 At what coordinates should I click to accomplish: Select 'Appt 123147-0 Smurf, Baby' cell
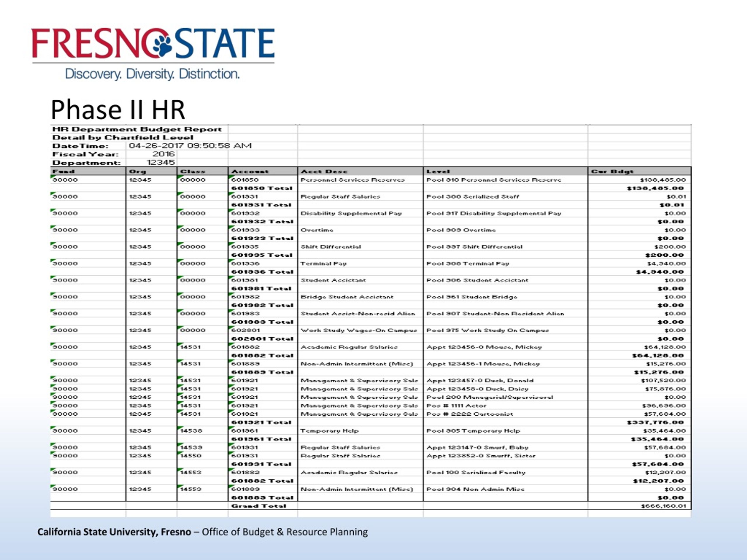[x=506, y=447]
